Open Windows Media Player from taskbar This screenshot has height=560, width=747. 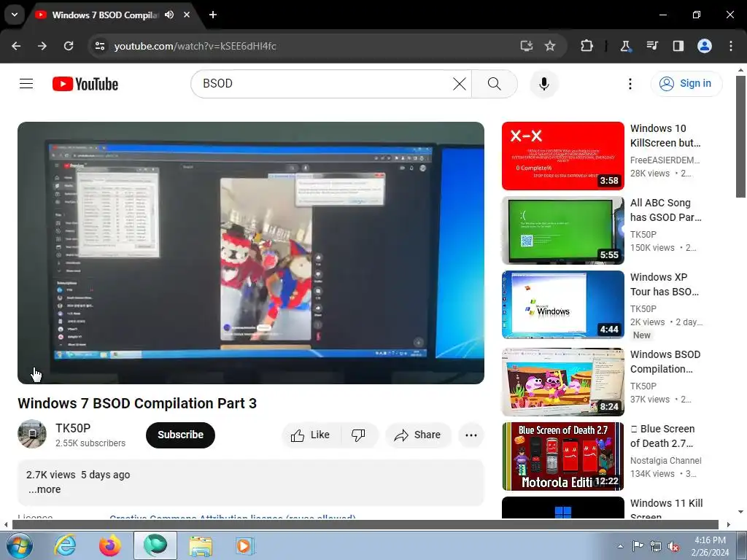[245, 545]
